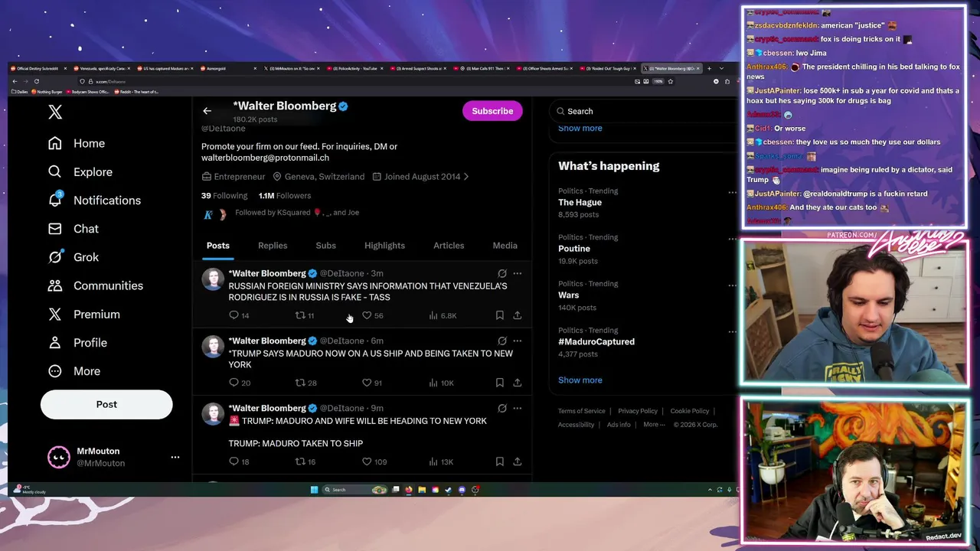Open more options on the 9m post
Screen dimensions: 980x551
tap(518, 408)
